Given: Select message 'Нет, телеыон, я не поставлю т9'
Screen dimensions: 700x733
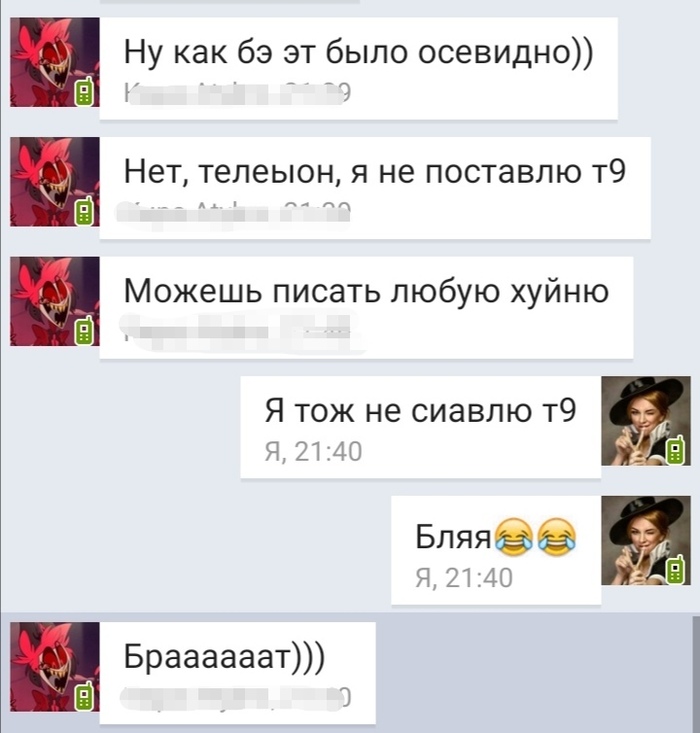Looking at the screenshot, I should tap(375, 188).
